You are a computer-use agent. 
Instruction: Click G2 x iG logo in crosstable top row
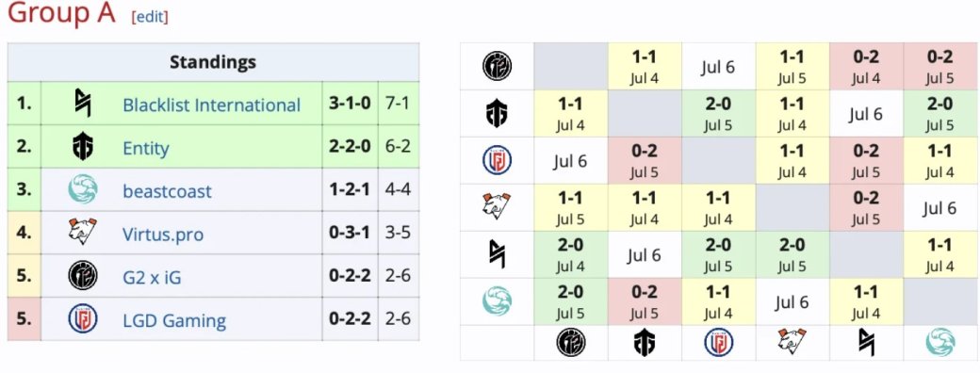click(x=497, y=66)
